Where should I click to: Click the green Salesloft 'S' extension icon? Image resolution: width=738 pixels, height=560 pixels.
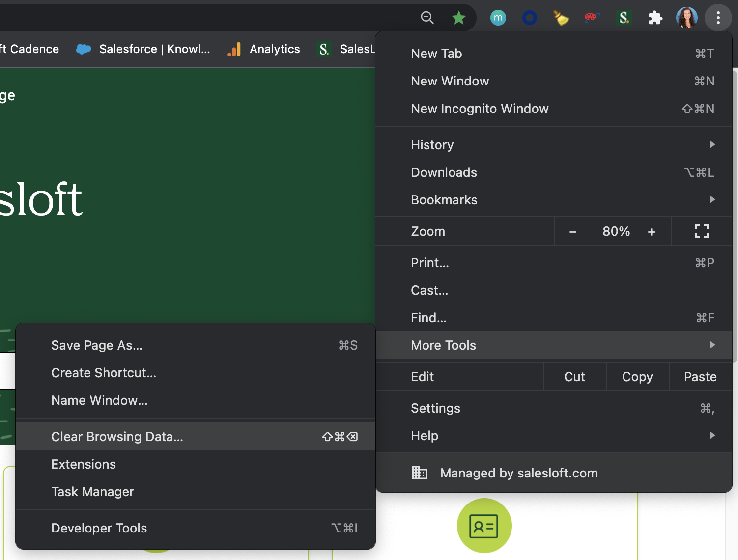(624, 18)
